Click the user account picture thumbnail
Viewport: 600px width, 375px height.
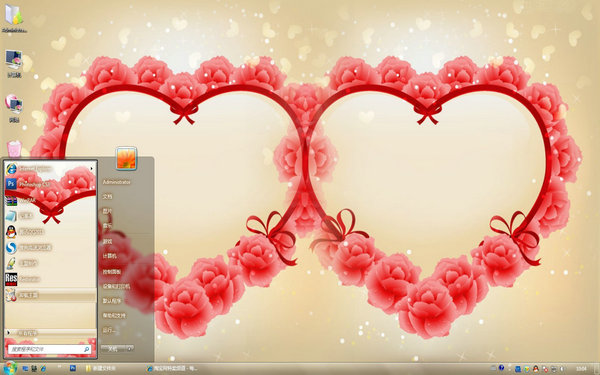(127, 158)
